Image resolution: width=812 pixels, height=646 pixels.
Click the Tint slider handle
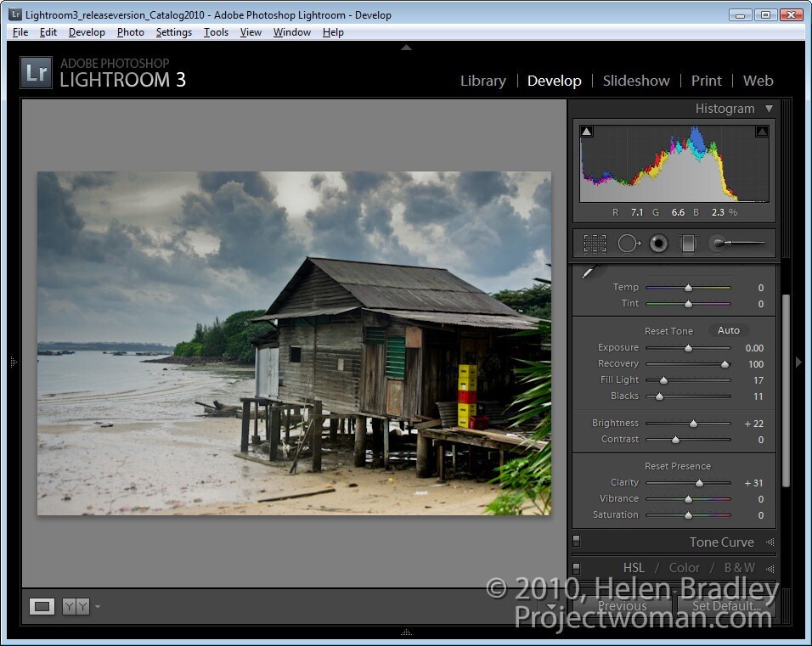[688, 304]
